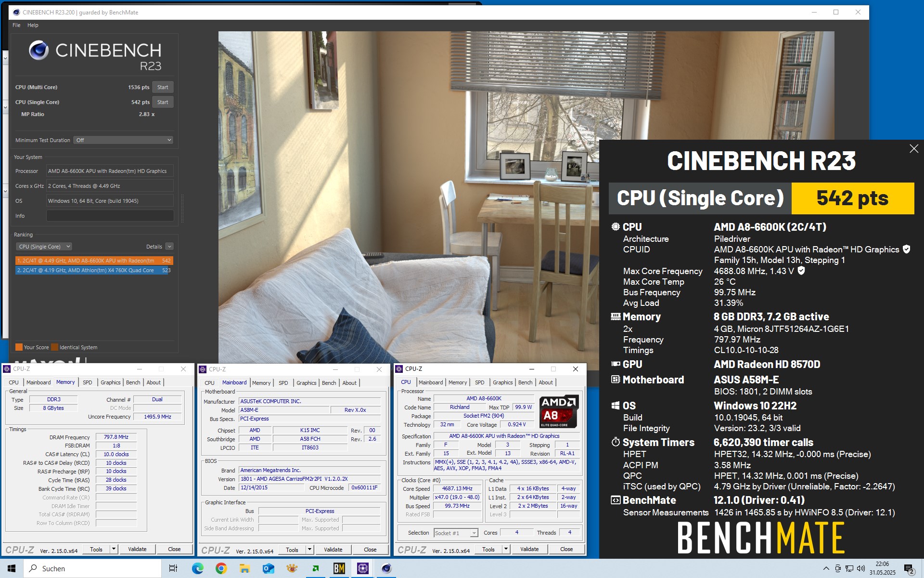924x578 pixels.
Task: Click the taskbar Suchen search box
Action: point(92,568)
